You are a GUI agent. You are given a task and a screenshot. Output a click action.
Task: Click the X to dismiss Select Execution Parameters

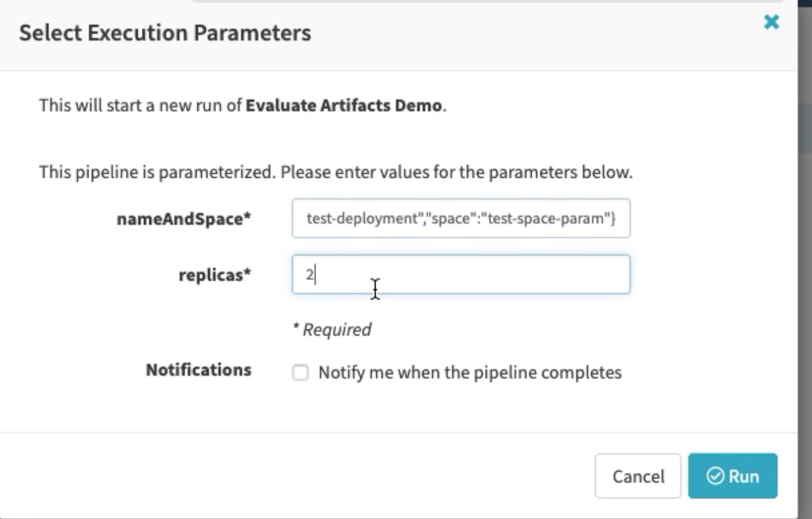771,22
